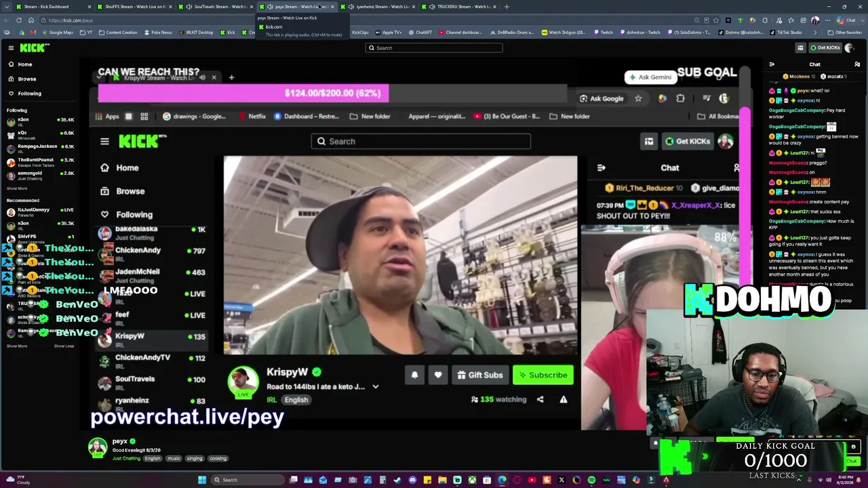Open the YT bookmark folder

point(87,33)
